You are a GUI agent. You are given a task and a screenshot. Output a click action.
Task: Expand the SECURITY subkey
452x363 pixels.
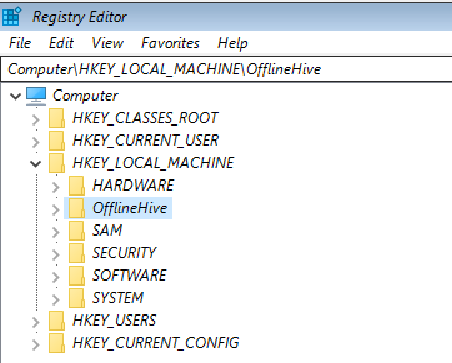coord(56,255)
